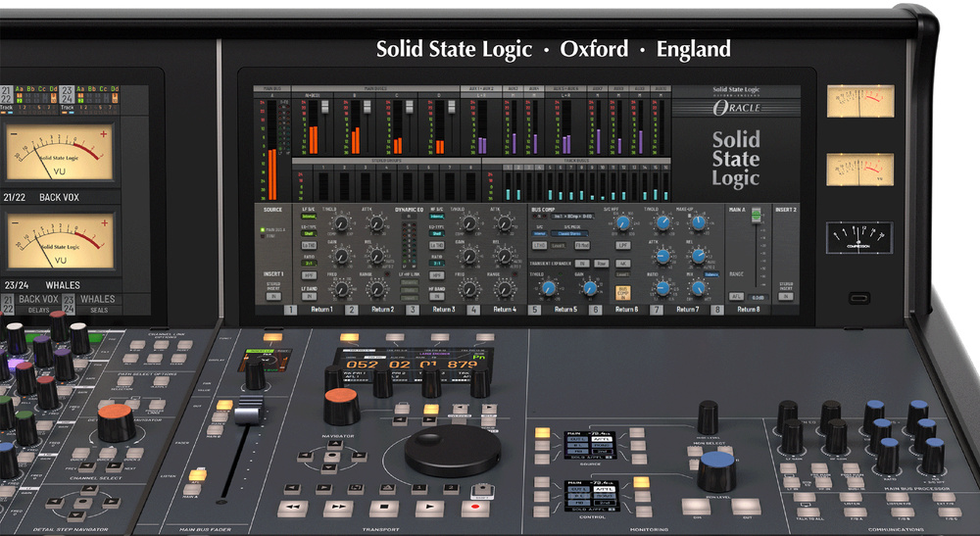Push the Navigator up arrow key
This screenshot has width=980, height=536.
335,444
